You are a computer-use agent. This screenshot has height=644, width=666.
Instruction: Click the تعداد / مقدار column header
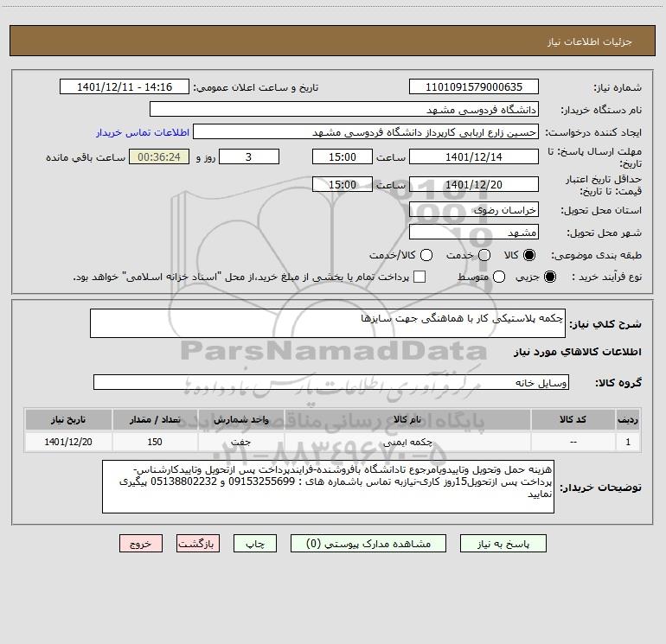click(155, 420)
